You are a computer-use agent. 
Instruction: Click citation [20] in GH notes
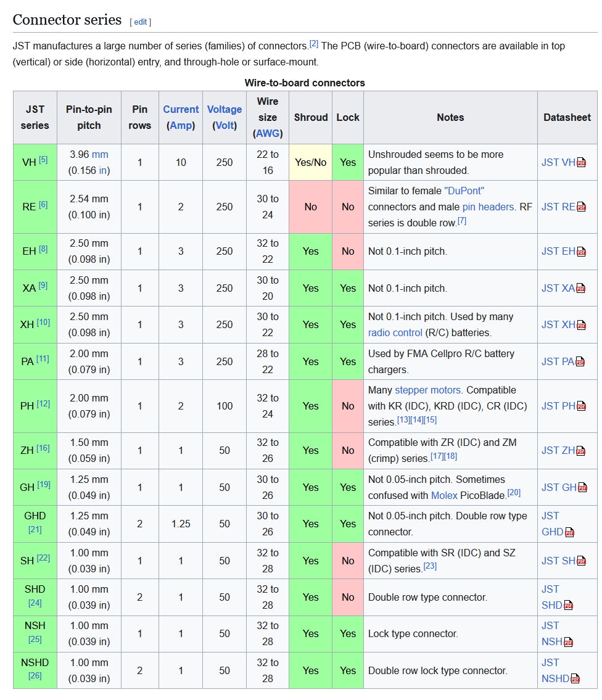click(514, 493)
